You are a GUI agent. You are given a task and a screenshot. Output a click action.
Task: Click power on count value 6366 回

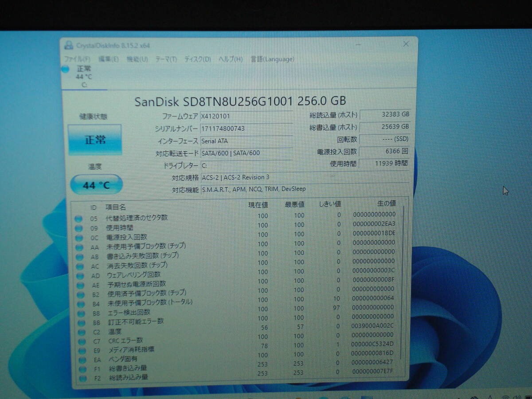[x=385, y=151]
